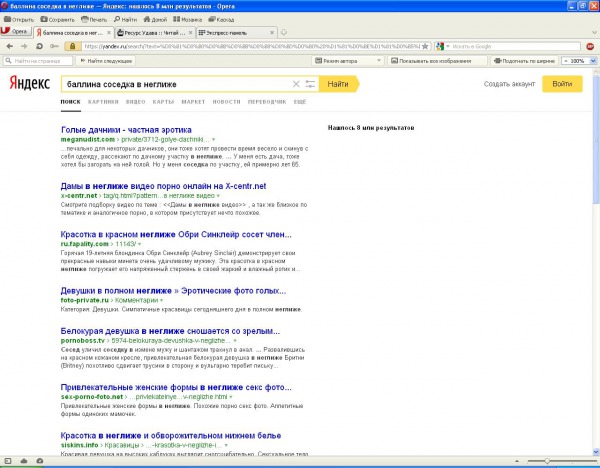Expand the ru.fapality.com result options arrow
Viewport: 600px width, 468px height.
(140, 244)
